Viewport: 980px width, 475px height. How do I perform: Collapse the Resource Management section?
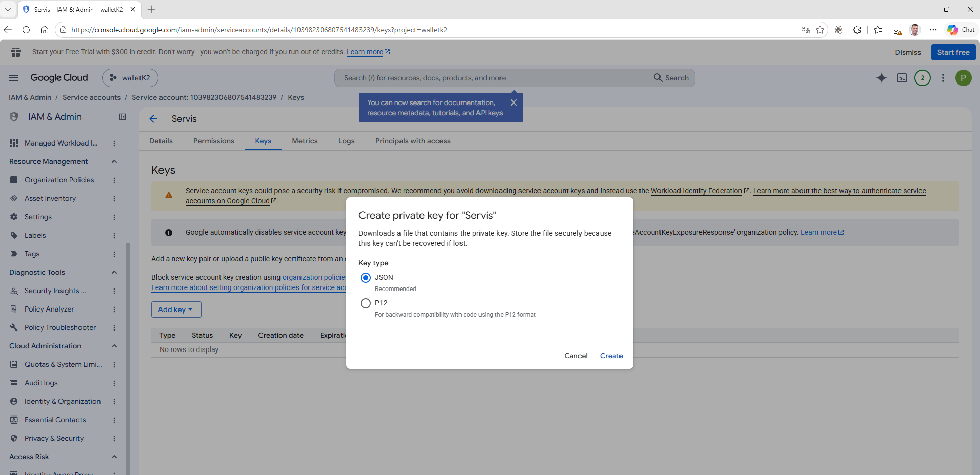(x=114, y=162)
